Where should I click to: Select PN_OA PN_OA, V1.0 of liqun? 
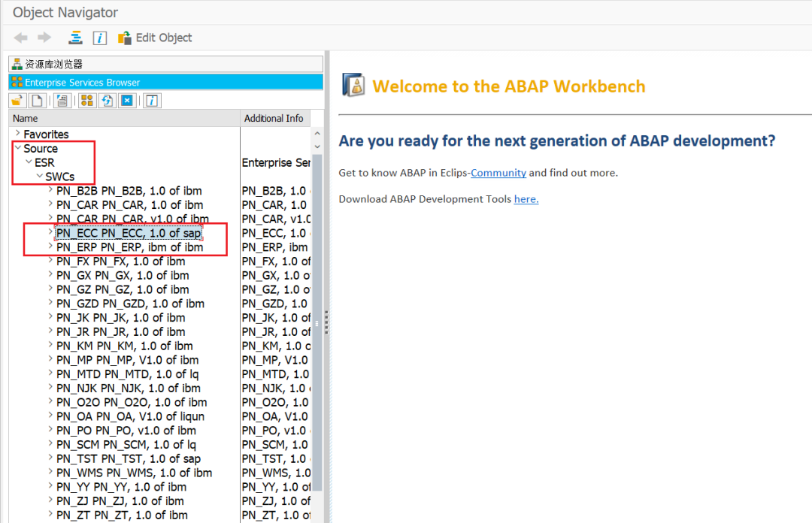coord(130,416)
